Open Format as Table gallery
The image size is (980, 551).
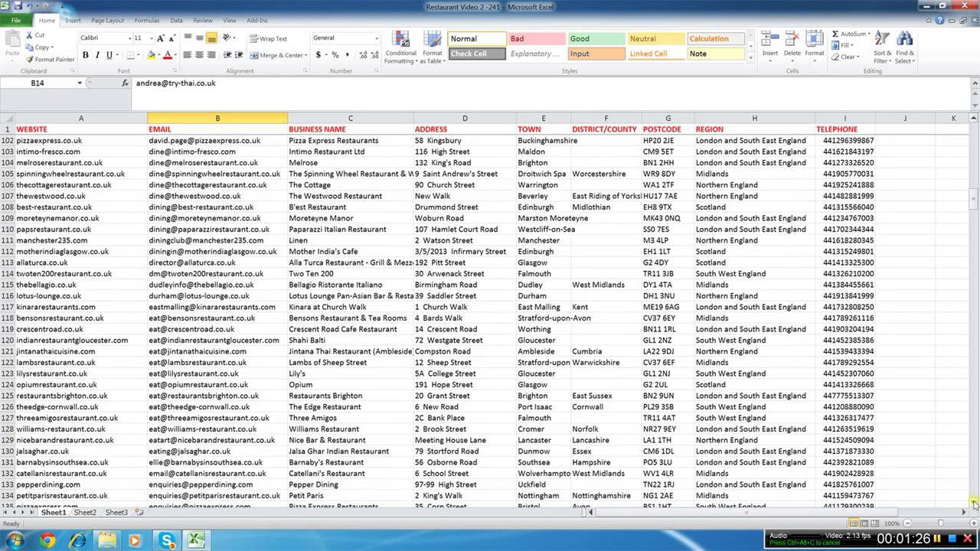pyautogui.click(x=433, y=47)
